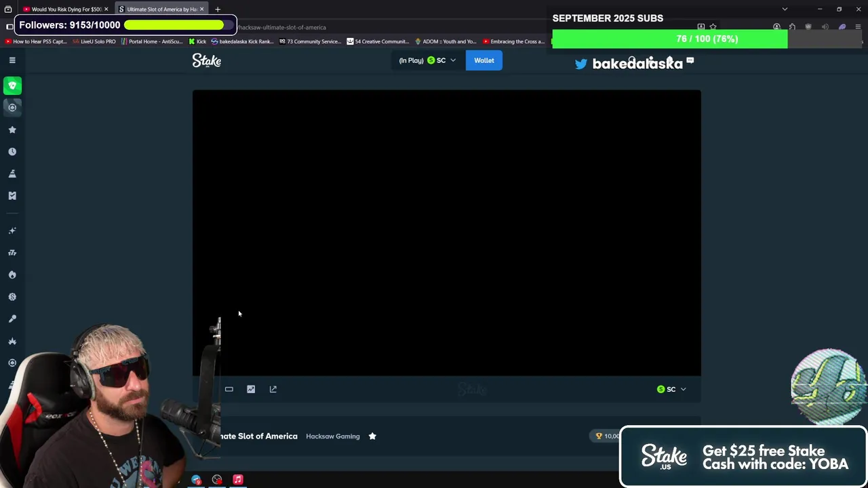Click the Stake logo in header
Screen dimensions: 868x488
click(207, 60)
